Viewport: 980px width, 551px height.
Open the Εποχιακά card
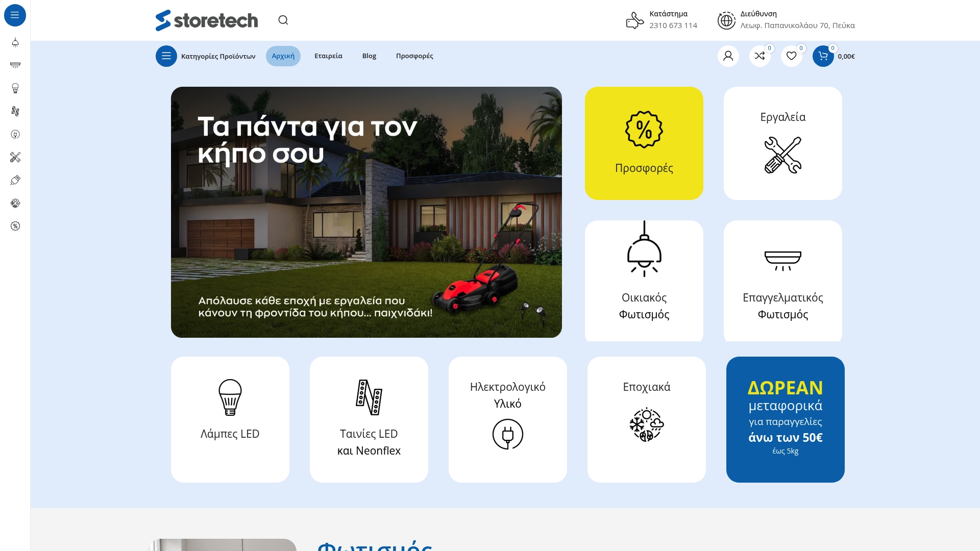[x=647, y=419]
